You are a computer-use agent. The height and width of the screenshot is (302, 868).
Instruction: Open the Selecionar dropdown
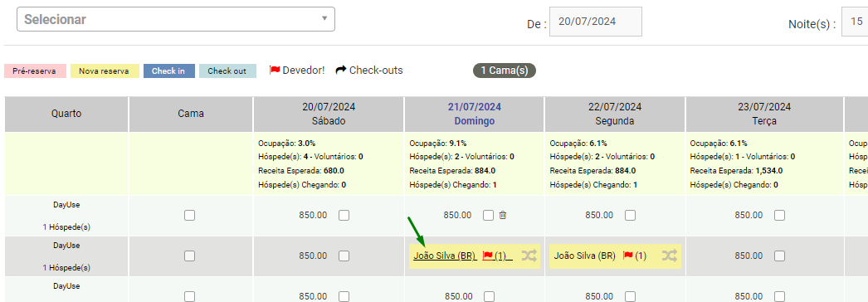tap(176, 19)
